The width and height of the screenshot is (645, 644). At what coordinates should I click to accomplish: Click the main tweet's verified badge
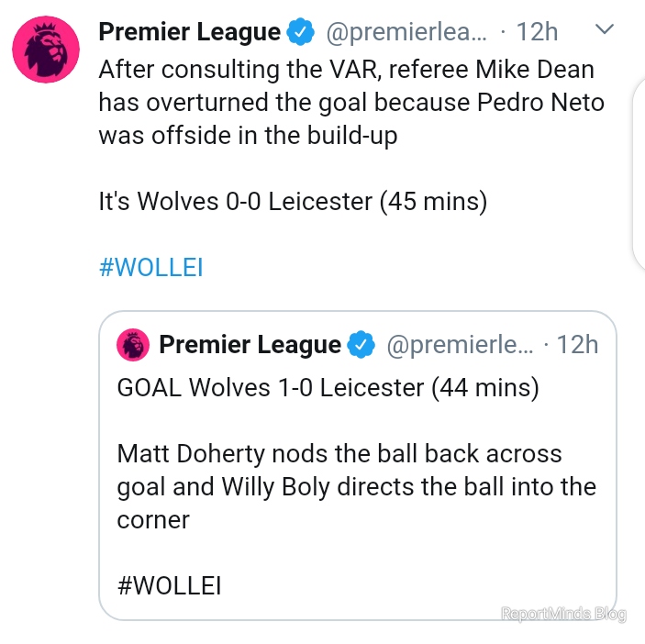coord(300,32)
